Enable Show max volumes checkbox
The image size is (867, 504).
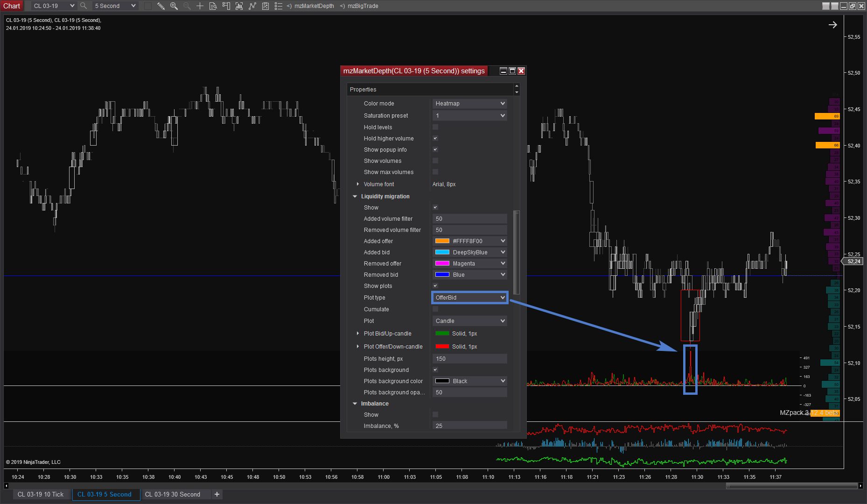point(435,172)
